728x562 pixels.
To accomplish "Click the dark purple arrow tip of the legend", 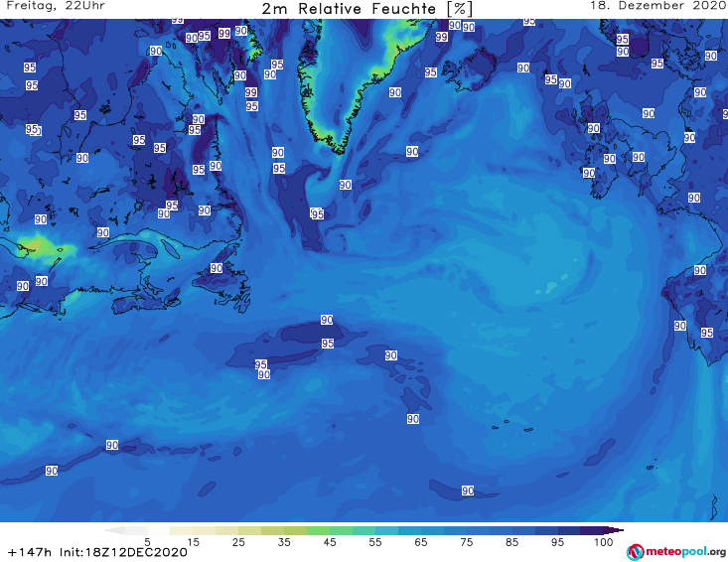I will click(616, 530).
